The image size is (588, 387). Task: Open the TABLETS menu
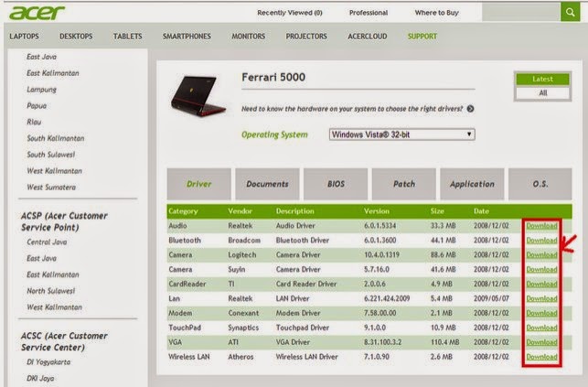coord(127,37)
